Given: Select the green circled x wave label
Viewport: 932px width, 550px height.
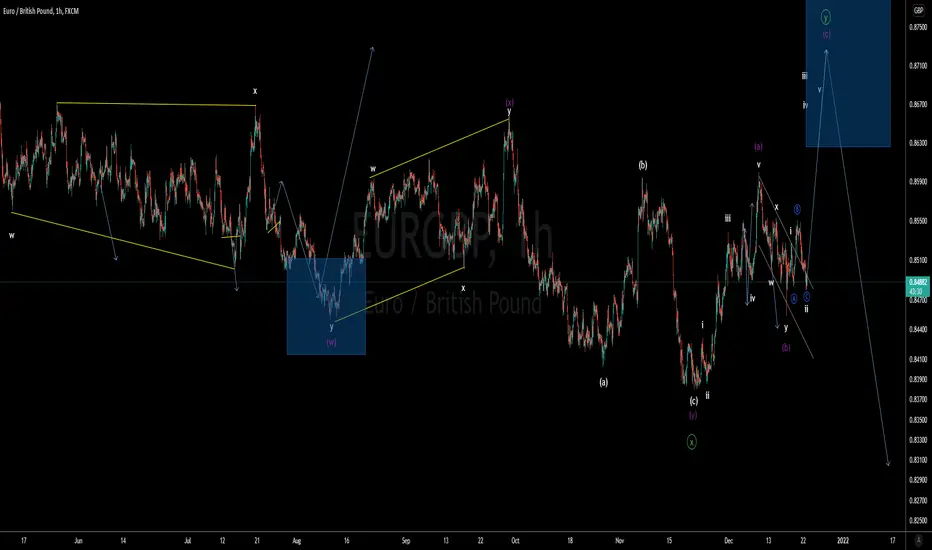Looking at the screenshot, I should [x=692, y=442].
